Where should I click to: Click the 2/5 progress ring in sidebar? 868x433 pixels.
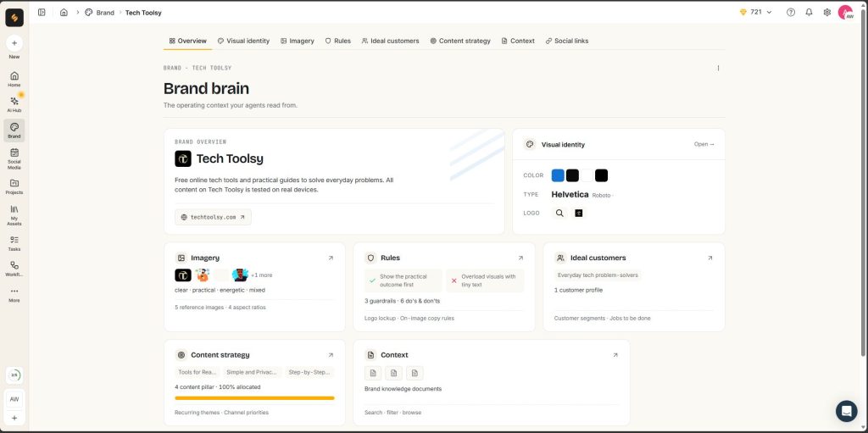pyautogui.click(x=14, y=375)
